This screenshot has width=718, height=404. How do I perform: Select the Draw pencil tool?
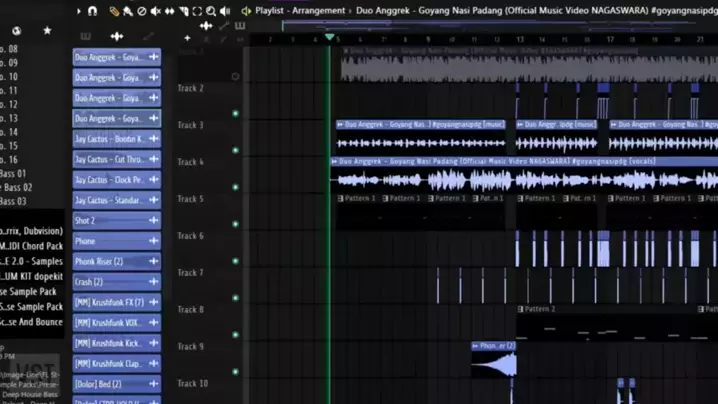click(114, 11)
